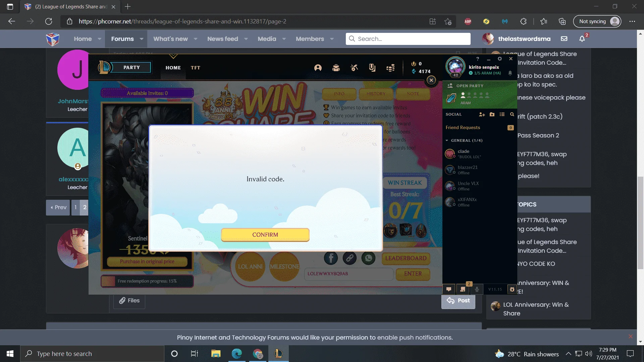Image resolution: width=644 pixels, height=362 pixels.
Task: Open the News feed menu
Action: tap(223, 39)
